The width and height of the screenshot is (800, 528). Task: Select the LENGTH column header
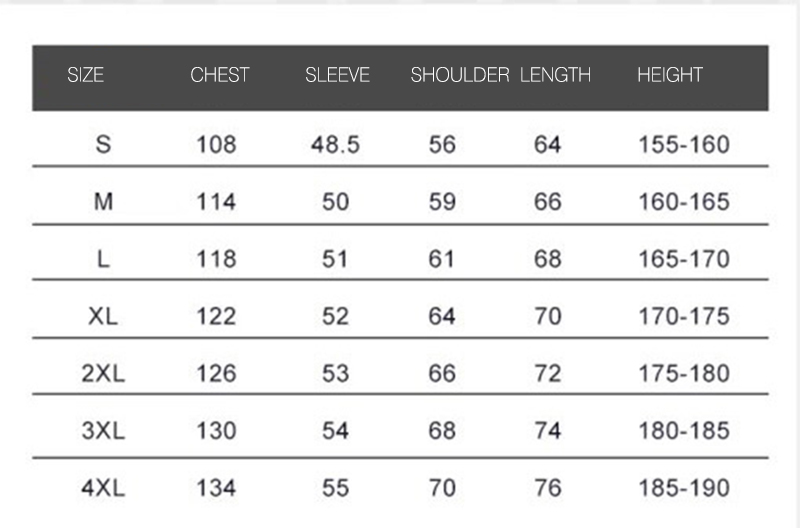[x=555, y=75]
